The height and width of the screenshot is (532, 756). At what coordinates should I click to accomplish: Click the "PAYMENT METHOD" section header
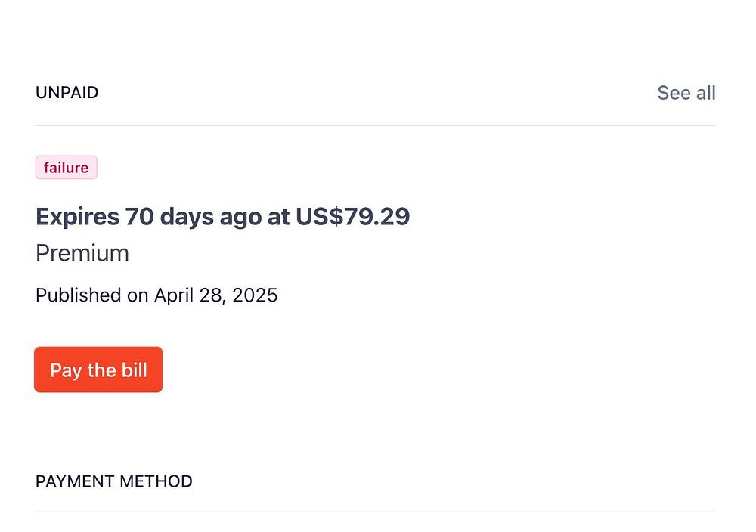(113, 481)
